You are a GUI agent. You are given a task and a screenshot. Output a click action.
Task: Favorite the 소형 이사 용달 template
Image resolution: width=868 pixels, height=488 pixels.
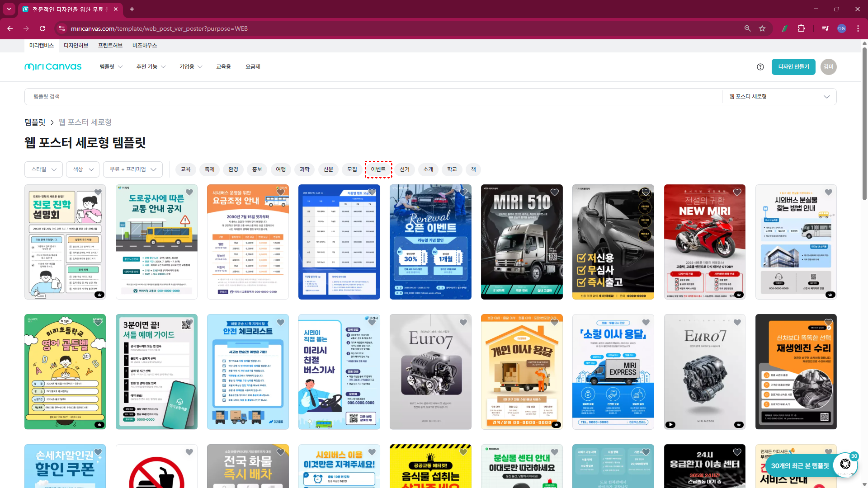pos(646,323)
